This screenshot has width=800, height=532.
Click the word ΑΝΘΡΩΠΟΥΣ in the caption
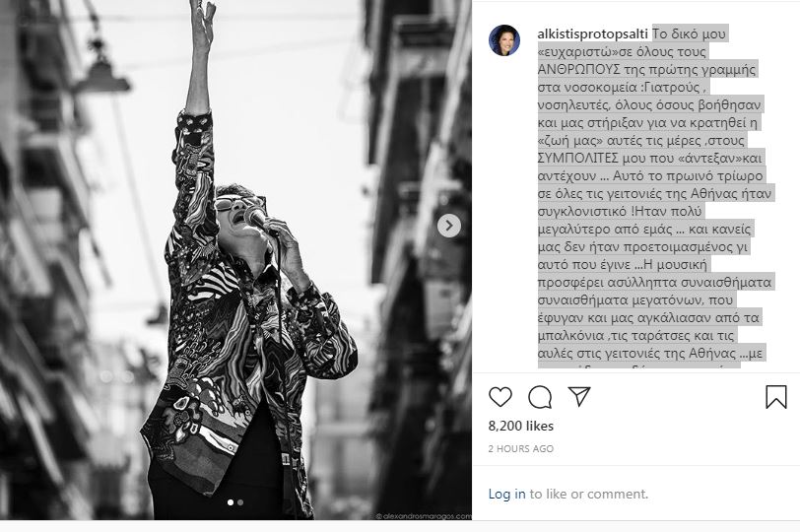pyautogui.click(x=579, y=69)
